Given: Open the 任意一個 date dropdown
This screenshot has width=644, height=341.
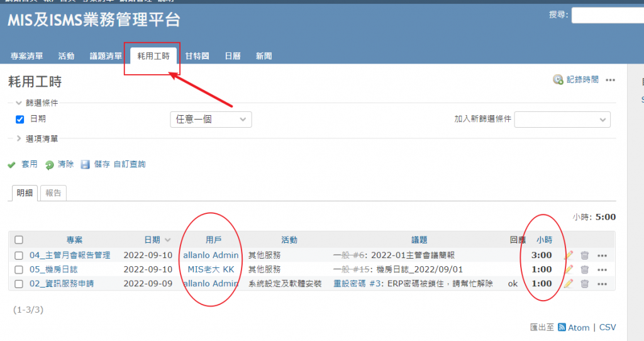Looking at the screenshot, I should pyautogui.click(x=211, y=120).
